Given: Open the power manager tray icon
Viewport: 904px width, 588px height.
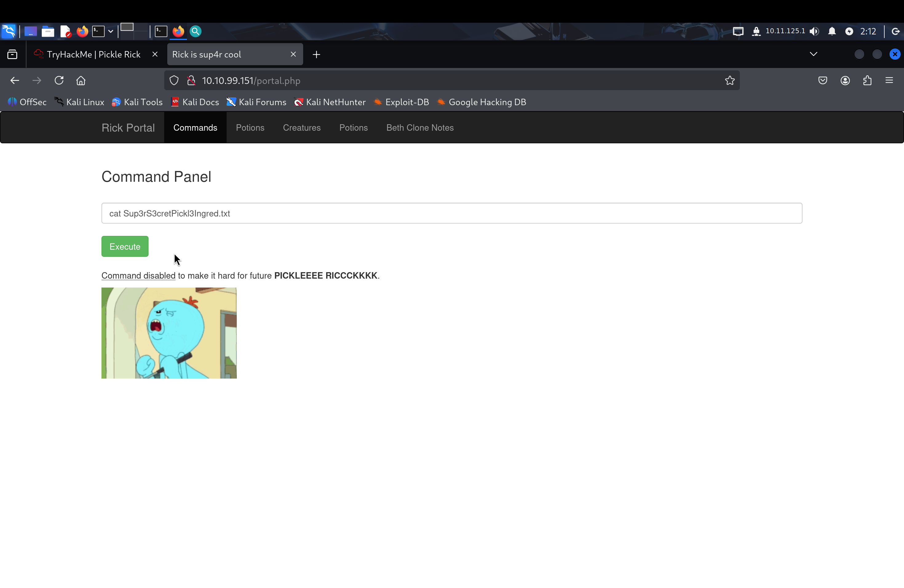Looking at the screenshot, I should [x=849, y=31].
